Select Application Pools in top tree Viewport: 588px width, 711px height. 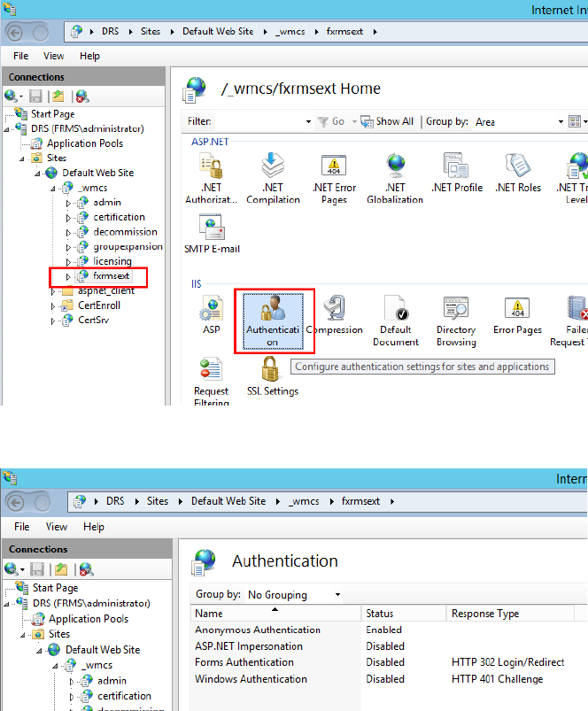(85, 143)
